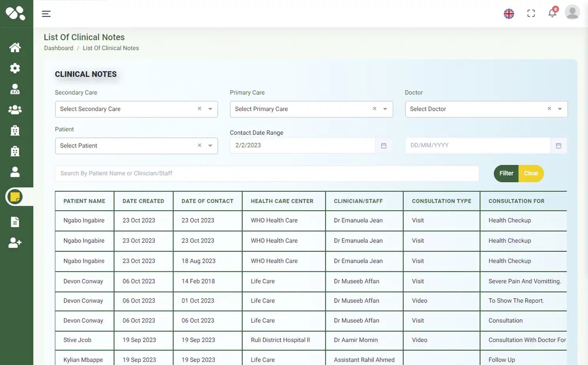The width and height of the screenshot is (588, 365).
Task: Toggle fullscreen mode icon
Action: pyautogui.click(x=531, y=13)
